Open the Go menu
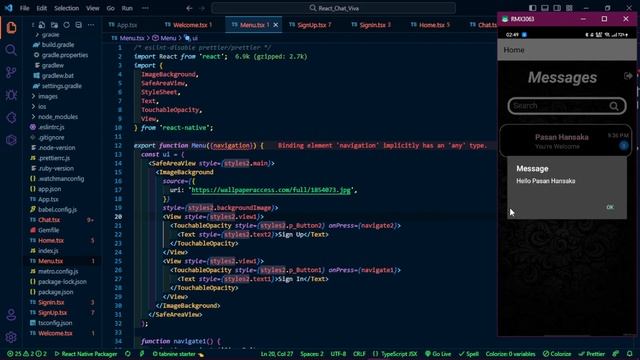Viewport: 640px width, 360px height. click(x=111, y=8)
